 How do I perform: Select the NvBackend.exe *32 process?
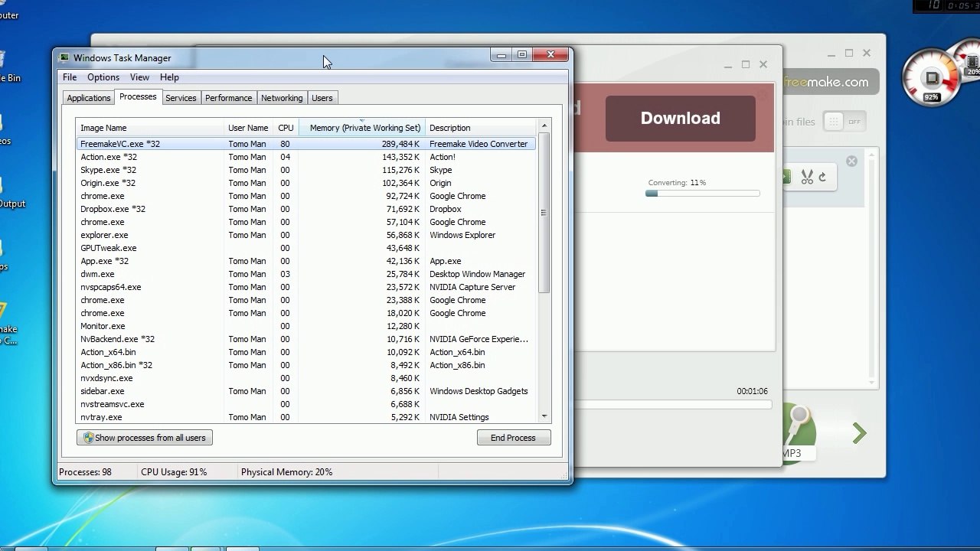click(x=306, y=339)
